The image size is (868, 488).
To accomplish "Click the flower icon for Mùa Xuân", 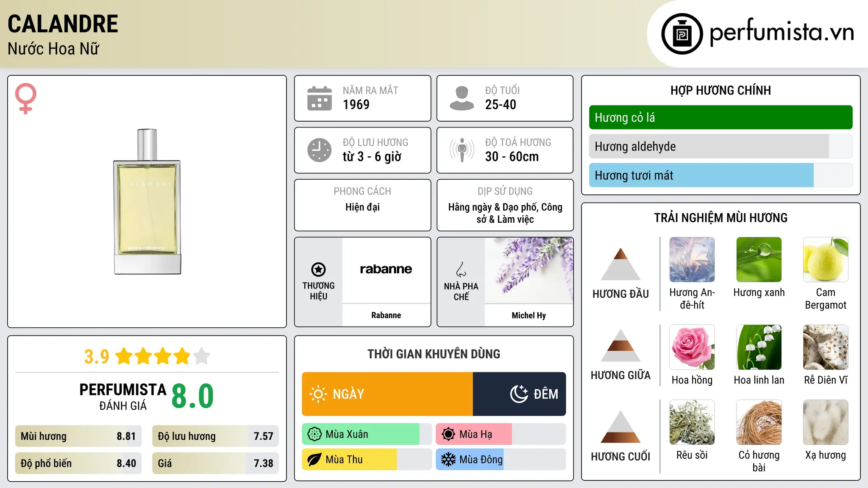I will pyautogui.click(x=314, y=434).
